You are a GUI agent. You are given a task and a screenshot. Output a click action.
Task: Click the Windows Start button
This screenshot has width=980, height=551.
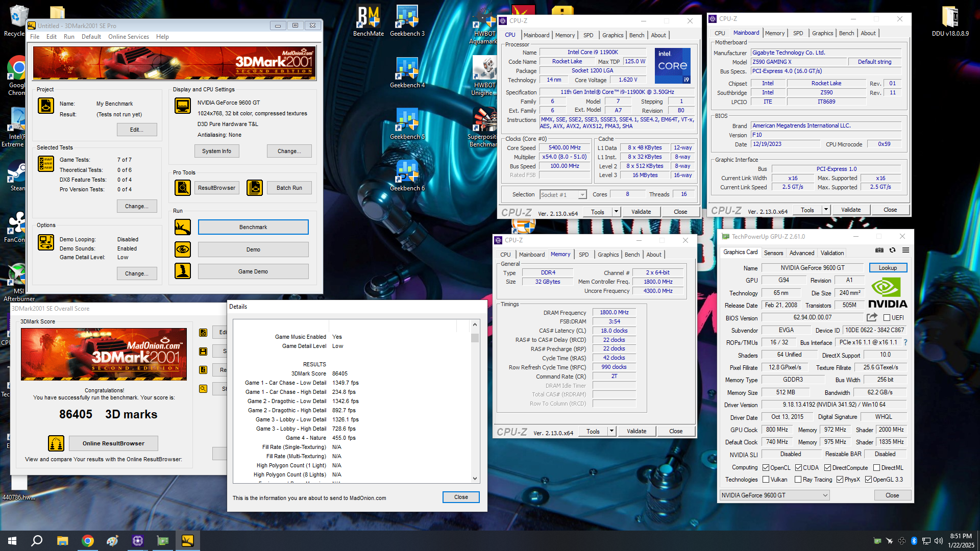(12, 541)
